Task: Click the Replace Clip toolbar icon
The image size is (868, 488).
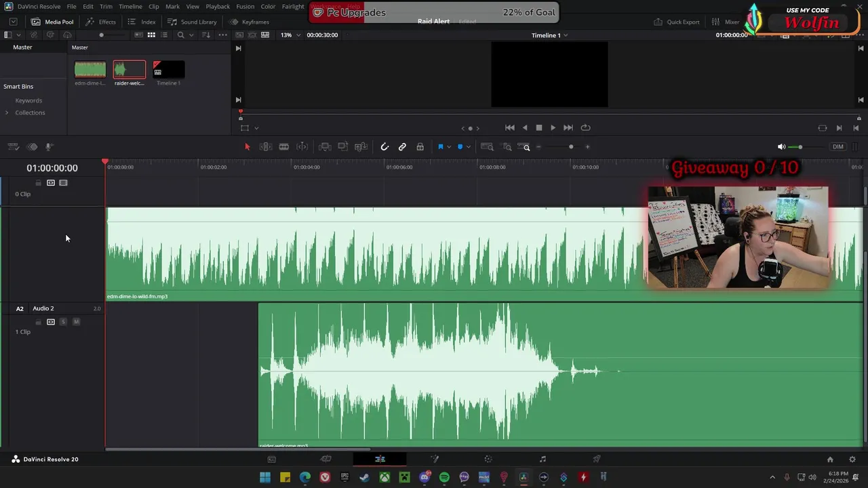Action: (361, 146)
